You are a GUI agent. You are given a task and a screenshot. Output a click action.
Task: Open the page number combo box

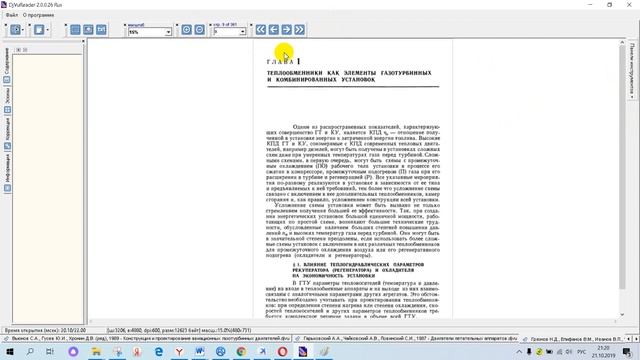click(x=229, y=32)
